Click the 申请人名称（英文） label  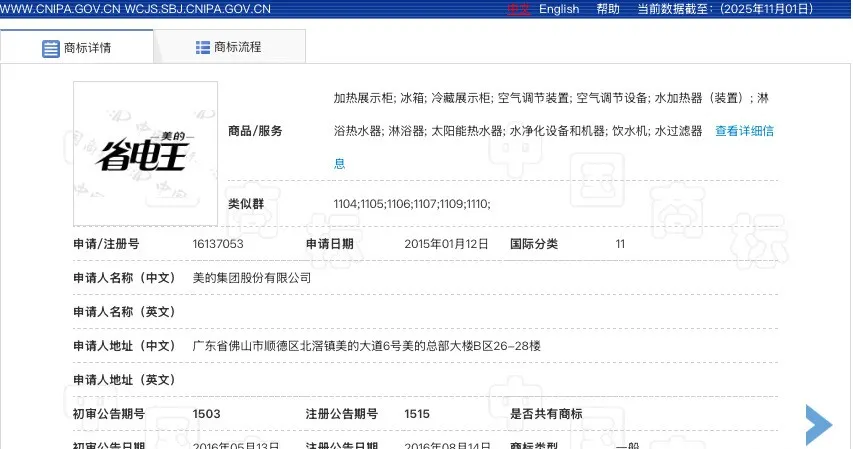tap(125, 312)
